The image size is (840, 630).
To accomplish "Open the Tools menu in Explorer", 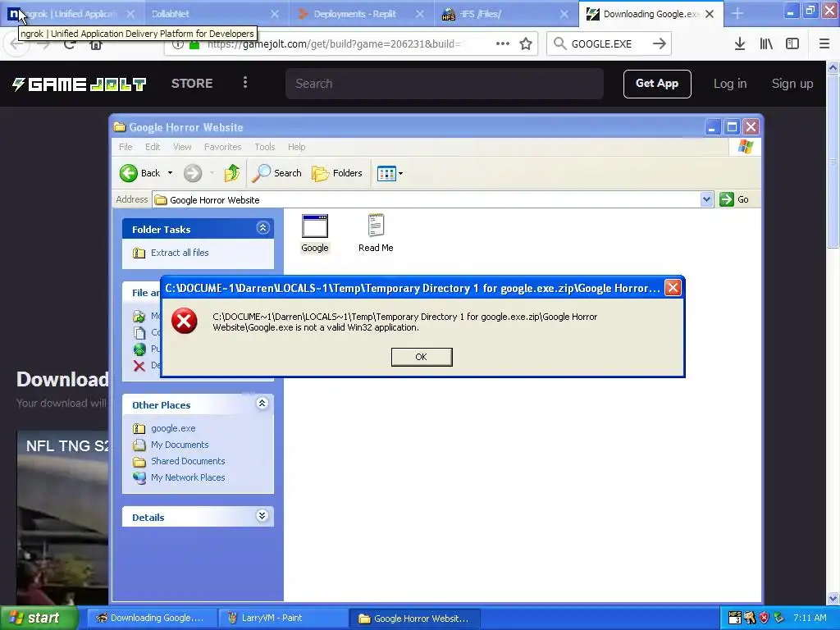I will coord(265,147).
